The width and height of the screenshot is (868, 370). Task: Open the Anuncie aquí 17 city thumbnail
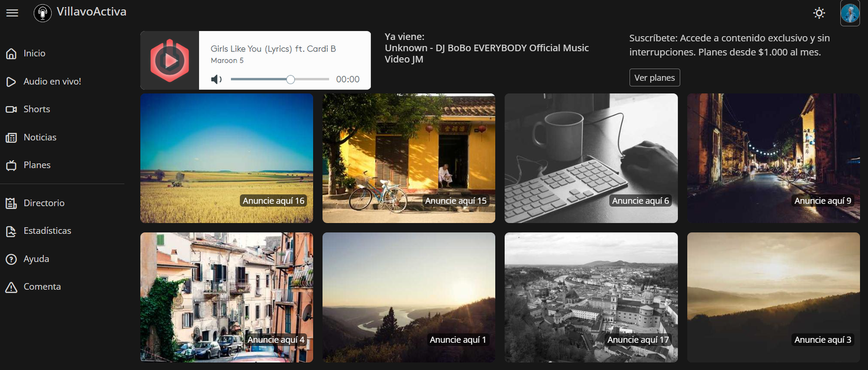click(591, 297)
